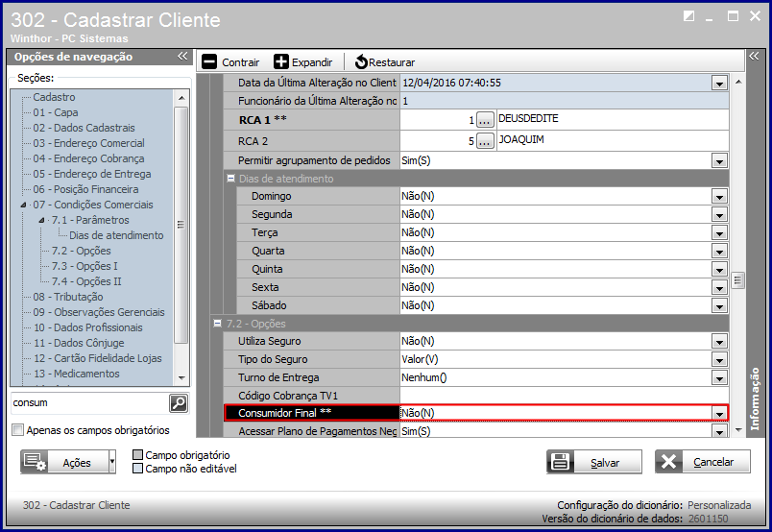
Task: Open Consumidor Final dropdown arrow
Action: coord(719,413)
